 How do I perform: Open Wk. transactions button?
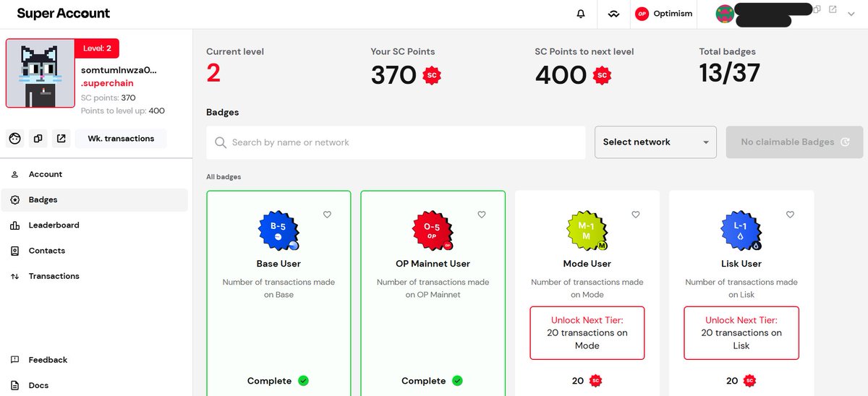(121, 139)
